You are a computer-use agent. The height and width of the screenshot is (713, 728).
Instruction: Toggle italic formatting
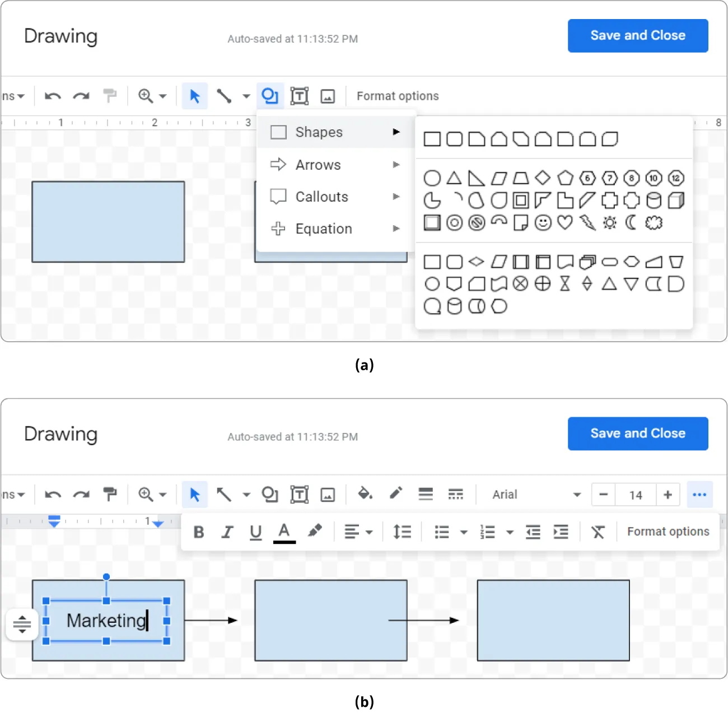pyautogui.click(x=227, y=532)
